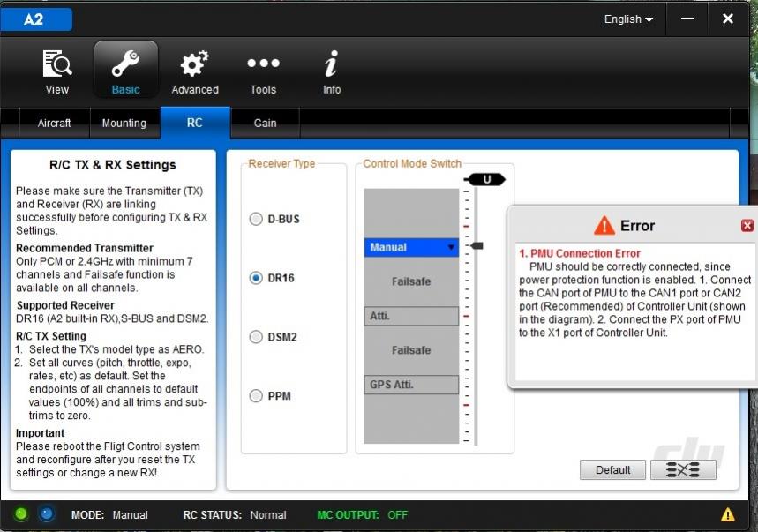This screenshot has height=532, width=758.
Task: Switch to the Gain tab
Action: (x=266, y=124)
